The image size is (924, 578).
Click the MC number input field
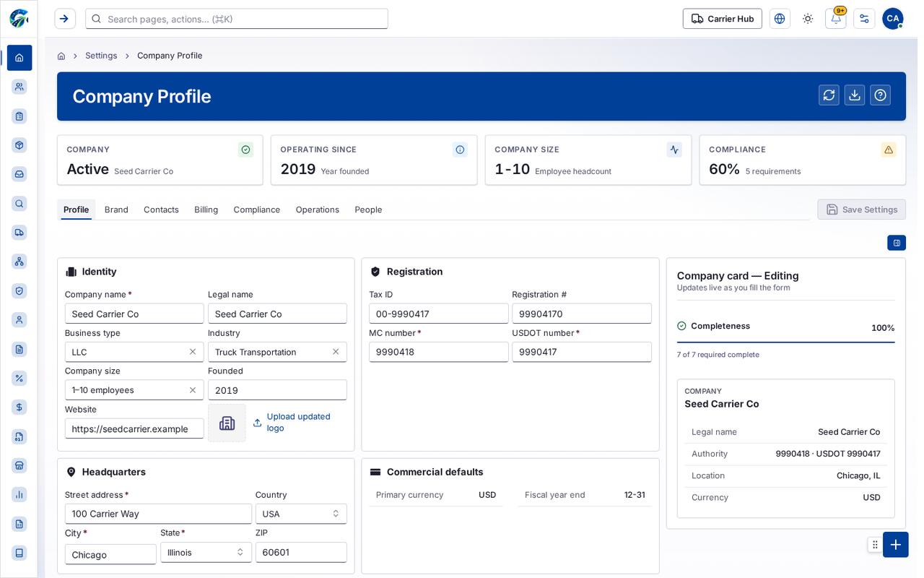[439, 352]
